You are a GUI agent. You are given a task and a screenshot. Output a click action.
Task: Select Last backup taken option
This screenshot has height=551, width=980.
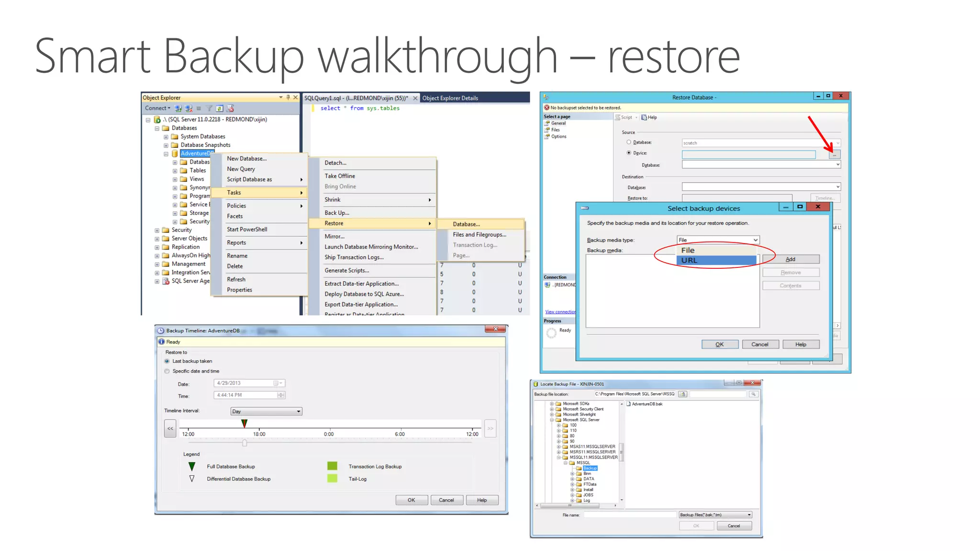pyautogui.click(x=167, y=361)
